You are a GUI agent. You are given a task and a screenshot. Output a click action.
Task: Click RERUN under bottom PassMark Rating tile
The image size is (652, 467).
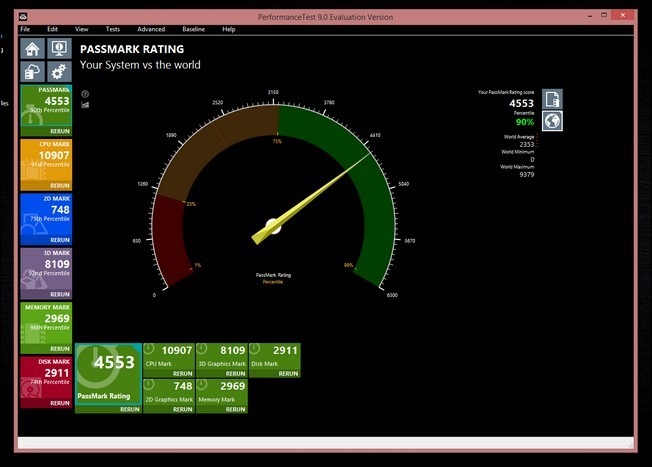(130, 410)
